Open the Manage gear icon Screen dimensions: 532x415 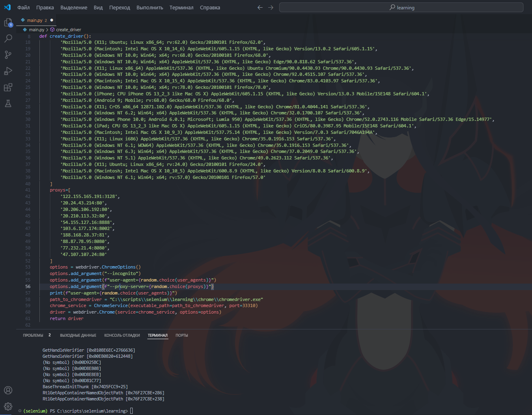coord(8,406)
